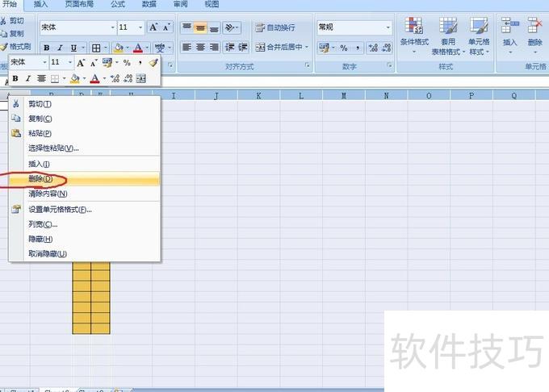Image resolution: width=549 pixels, height=392 pixels.
Task: Switch to the 插入 ribbon tab
Action: coord(40,4)
